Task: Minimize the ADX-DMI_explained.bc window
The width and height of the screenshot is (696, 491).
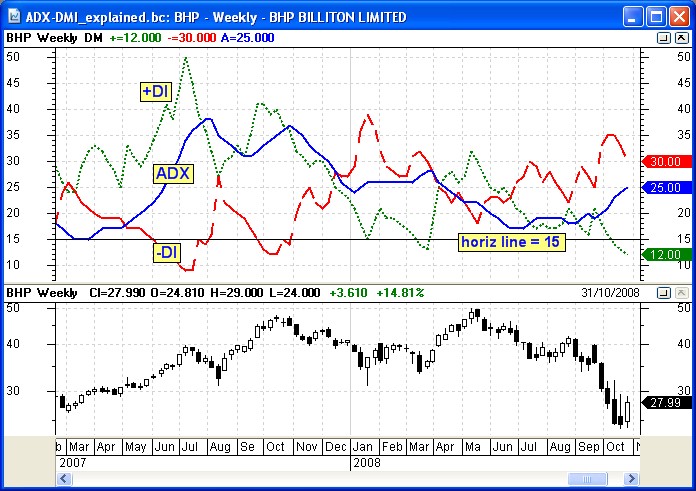Action: pyautogui.click(x=633, y=17)
